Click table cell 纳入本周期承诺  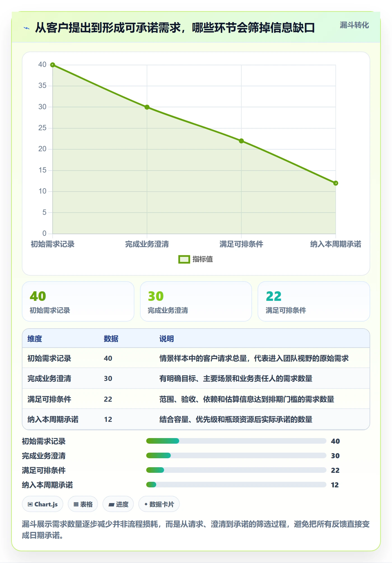click(53, 419)
